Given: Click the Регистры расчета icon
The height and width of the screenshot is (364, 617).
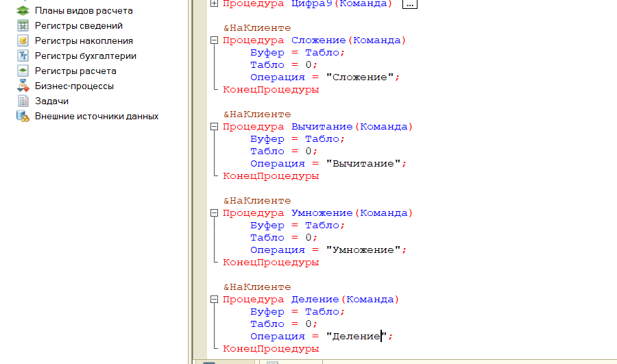Looking at the screenshot, I should (23, 71).
